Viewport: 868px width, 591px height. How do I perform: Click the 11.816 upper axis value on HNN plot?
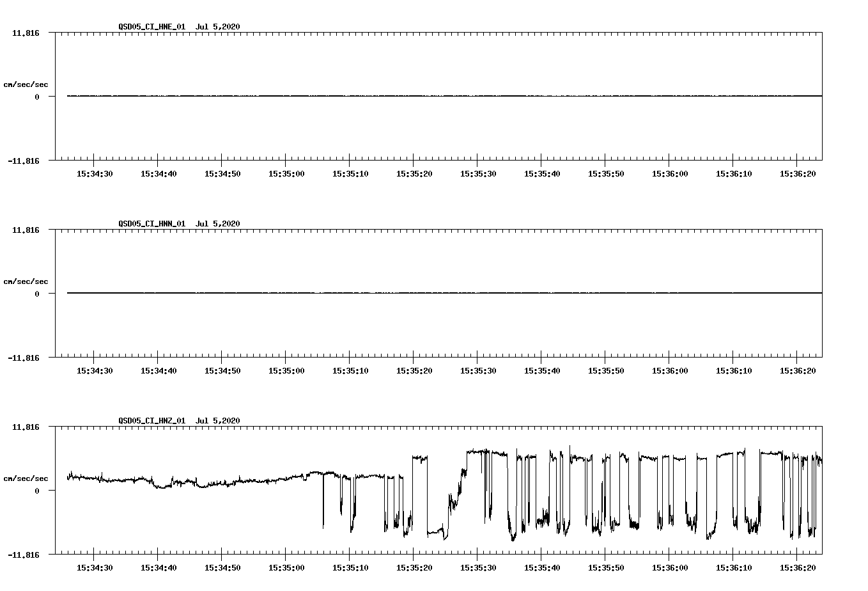[x=26, y=230]
